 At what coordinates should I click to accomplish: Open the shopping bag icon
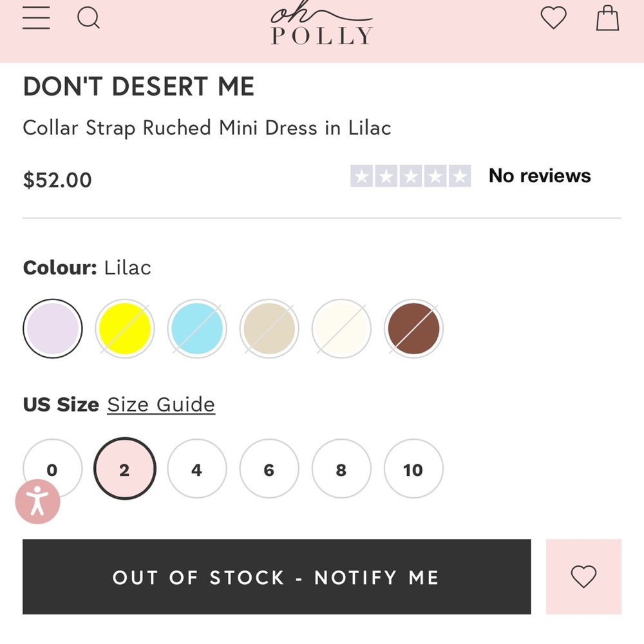(x=607, y=17)
